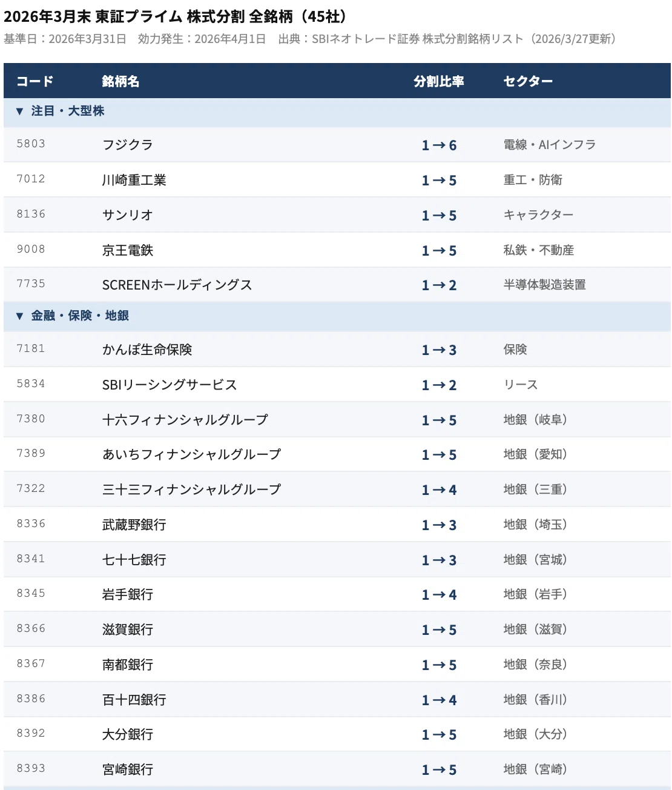Select the 三十三フィナンシャルグループ stock name
672x790 pixels.
192,490
